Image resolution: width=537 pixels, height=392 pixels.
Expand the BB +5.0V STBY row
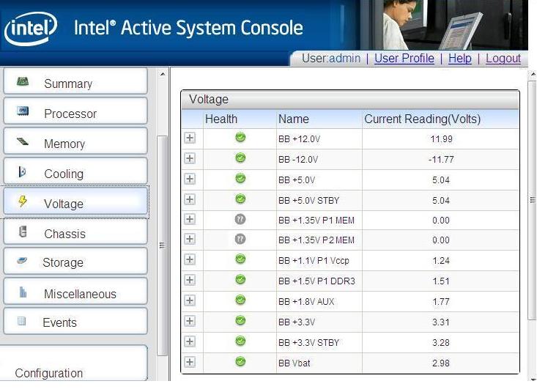(190, 199)
